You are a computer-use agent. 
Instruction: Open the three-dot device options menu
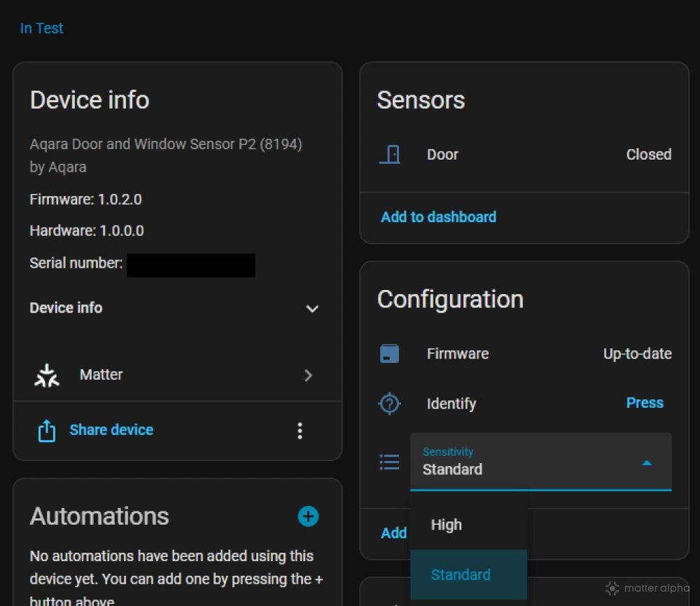300,431
